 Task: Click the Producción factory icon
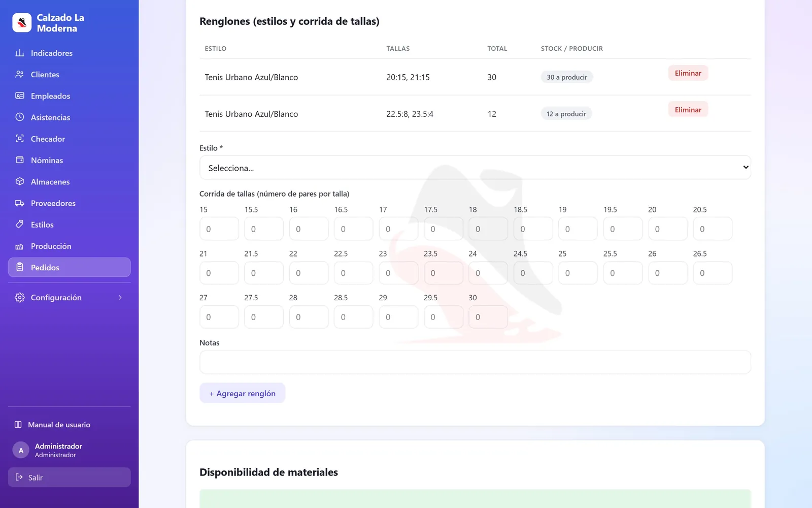click(x=20, y=246)
